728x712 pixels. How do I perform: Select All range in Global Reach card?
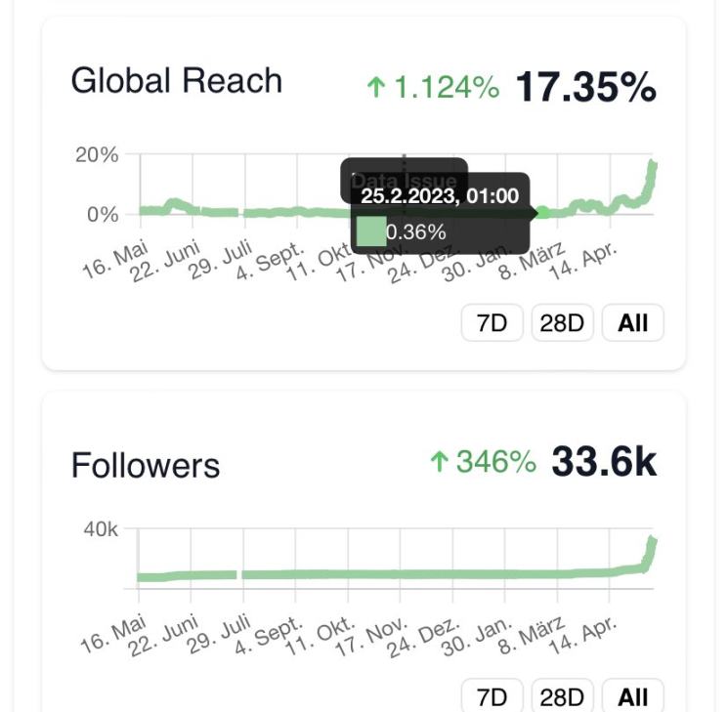click(632, 323)
